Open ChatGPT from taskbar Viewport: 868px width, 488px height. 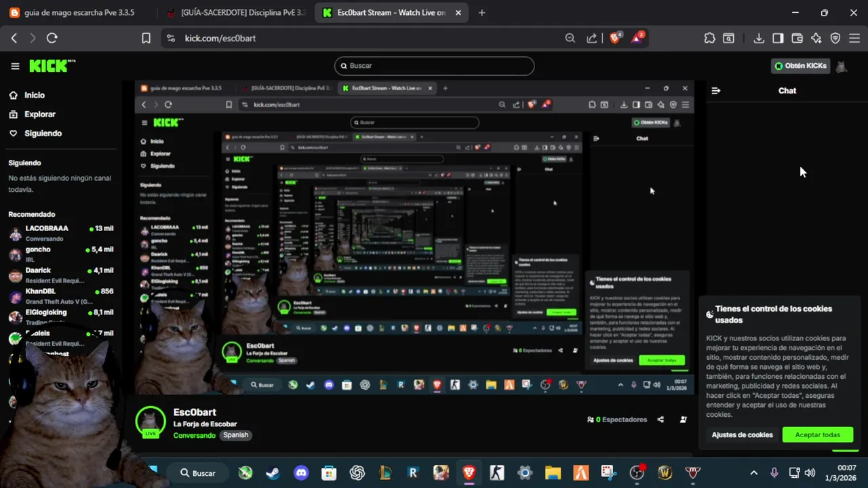pyautogui.click(x=357, y=472)
